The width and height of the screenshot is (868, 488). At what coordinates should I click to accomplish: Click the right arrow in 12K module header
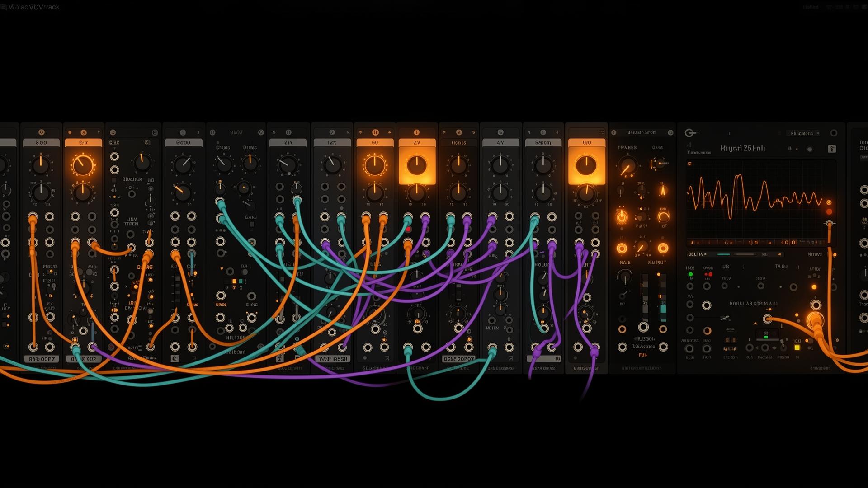(348, 132)
